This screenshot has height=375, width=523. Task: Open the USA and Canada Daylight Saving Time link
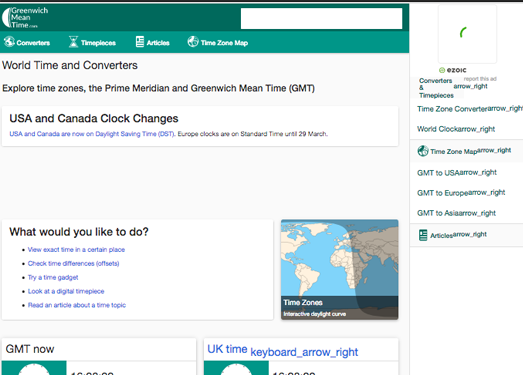click(92, 134)
